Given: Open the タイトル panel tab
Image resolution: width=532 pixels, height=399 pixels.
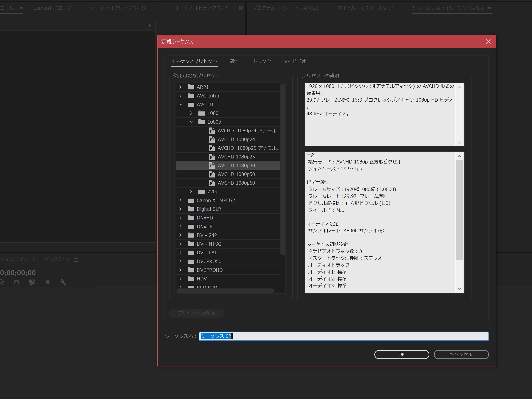Looking at the screenshot, I should point(365,8).
